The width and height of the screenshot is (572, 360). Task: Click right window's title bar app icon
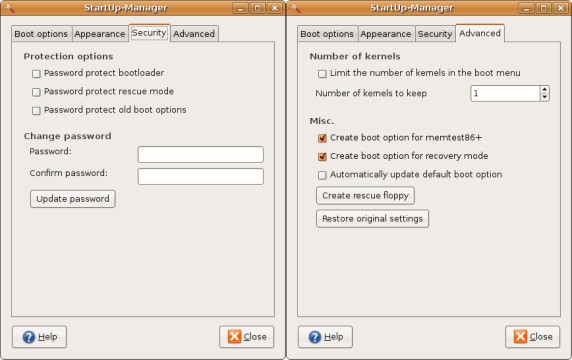[296, 8]
